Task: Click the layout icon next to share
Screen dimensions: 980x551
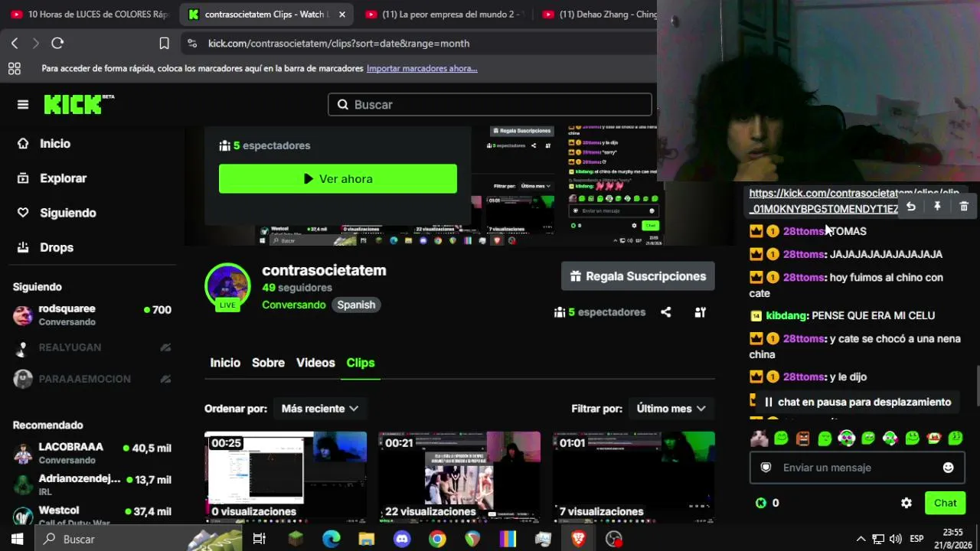Action: 700,312
